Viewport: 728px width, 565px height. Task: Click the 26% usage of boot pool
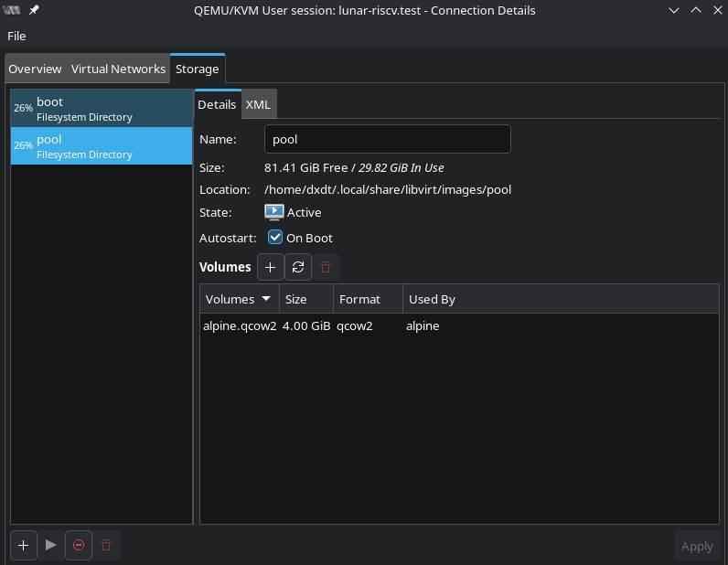tap(23, 108)
